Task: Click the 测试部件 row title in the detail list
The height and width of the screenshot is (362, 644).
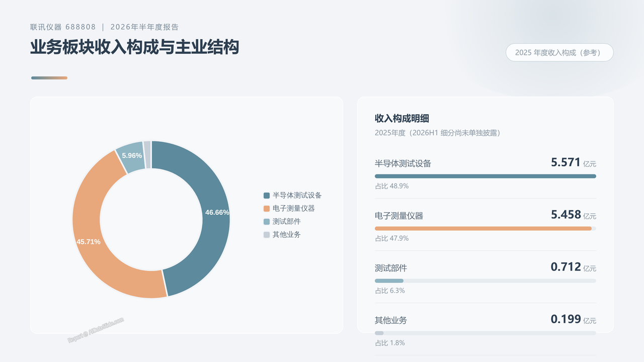Action: (391, 268)
